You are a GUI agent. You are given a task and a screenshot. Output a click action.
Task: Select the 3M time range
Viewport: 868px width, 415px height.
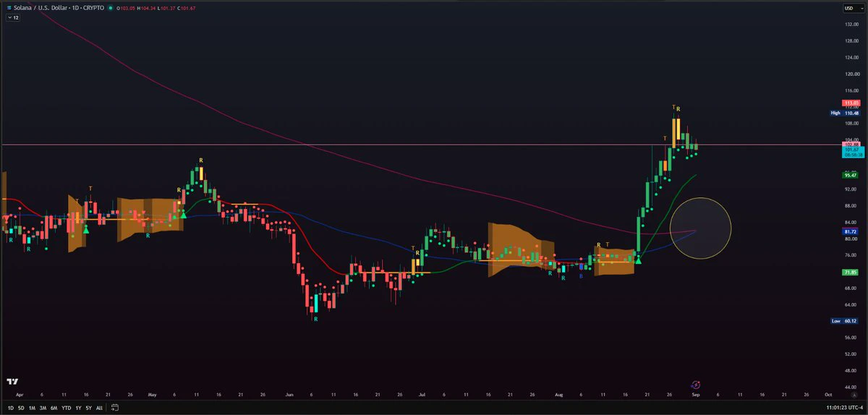tap(43, 408)
